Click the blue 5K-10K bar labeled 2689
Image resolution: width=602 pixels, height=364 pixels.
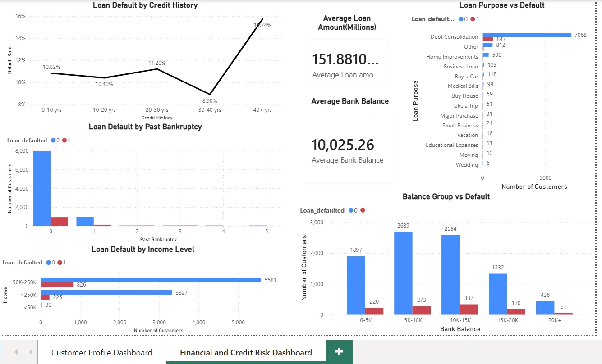403,273
